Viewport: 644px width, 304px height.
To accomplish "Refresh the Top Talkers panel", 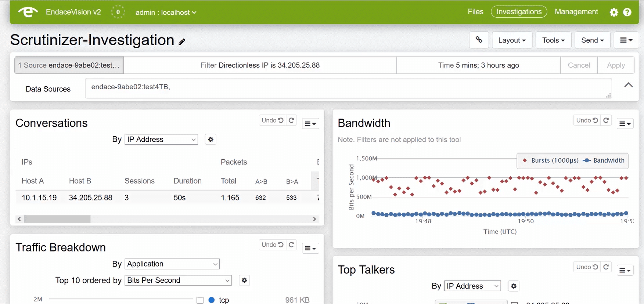I will coord(606,267).
